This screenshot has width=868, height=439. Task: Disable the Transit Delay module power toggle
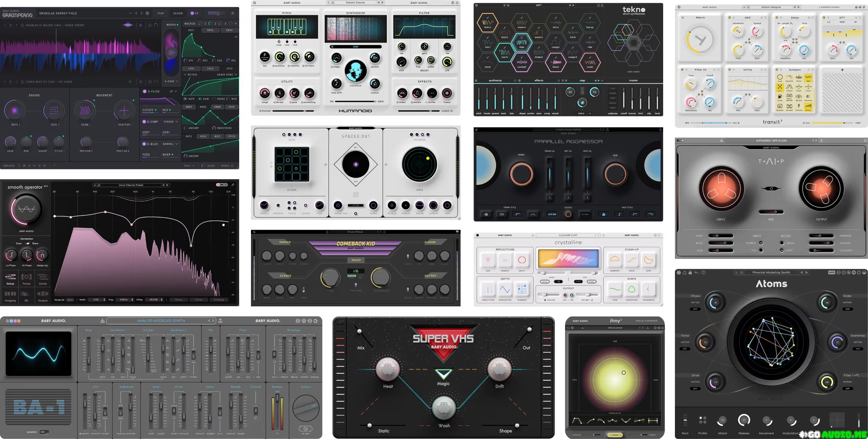[777, 17]
